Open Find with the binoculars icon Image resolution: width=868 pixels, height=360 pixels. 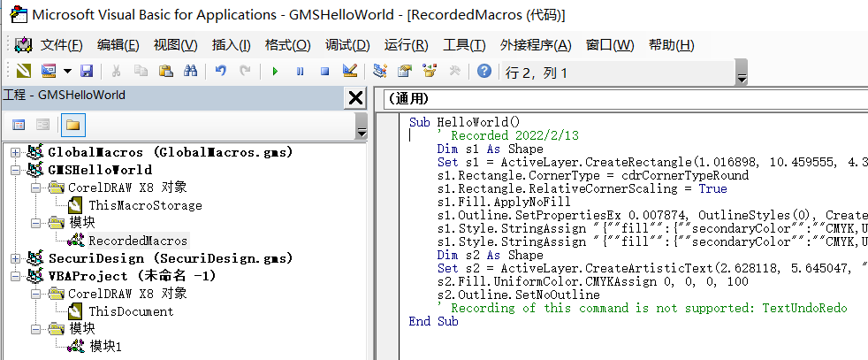tap(190, 71)
